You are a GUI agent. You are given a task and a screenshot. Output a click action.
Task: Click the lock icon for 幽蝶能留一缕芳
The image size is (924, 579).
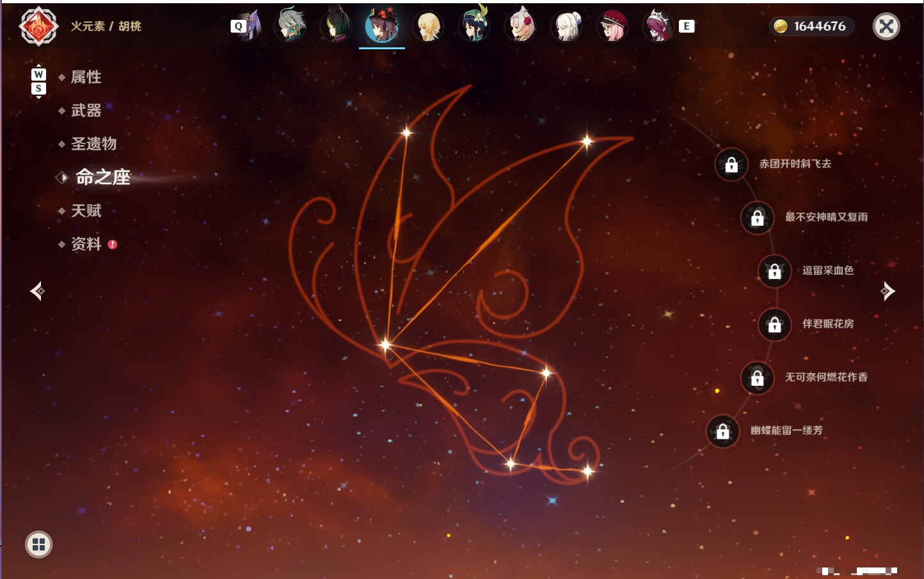coord(722,431)
